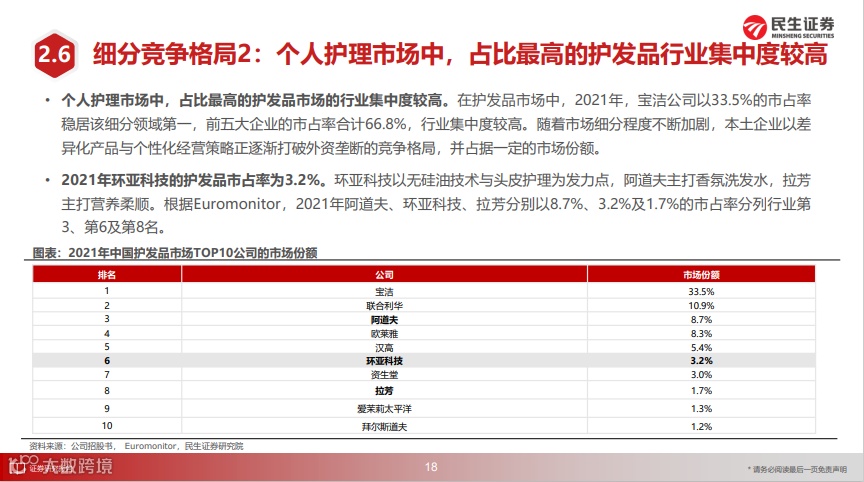Click the 8.3% market share cell
Viewport: 864px width, 482px height.
click(x=701, y=334)
